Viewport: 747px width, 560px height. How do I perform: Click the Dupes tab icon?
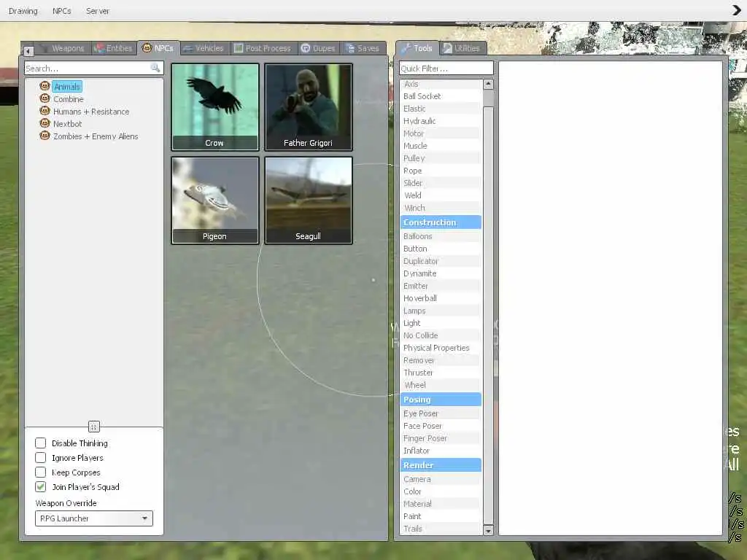[x=306, y=48]
